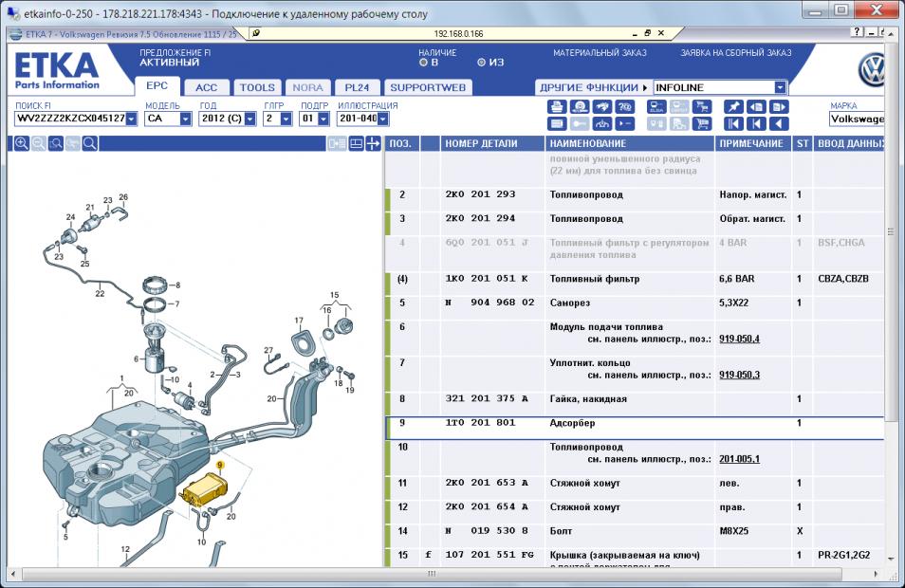Open the ГОД dropdown showing 2012 (C)
The image size is (905, 588).
point(249,119)
